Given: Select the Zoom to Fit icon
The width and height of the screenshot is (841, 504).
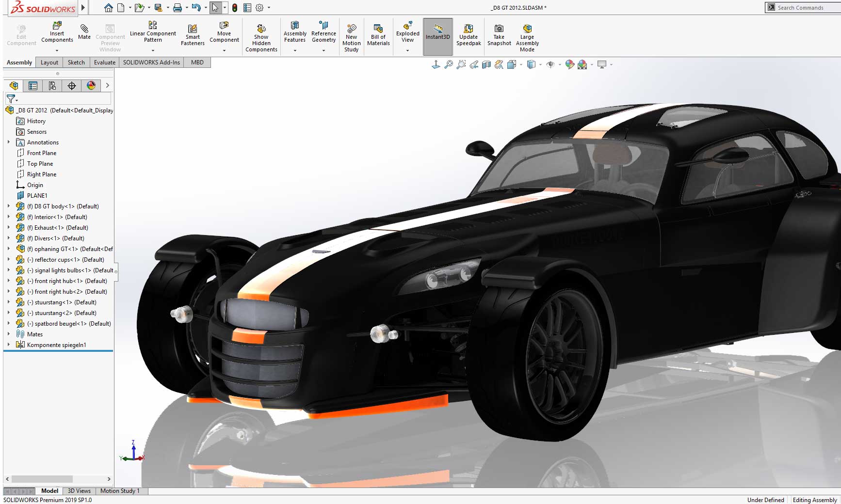Looking at the screenshot, I should (x=450, y=64).
